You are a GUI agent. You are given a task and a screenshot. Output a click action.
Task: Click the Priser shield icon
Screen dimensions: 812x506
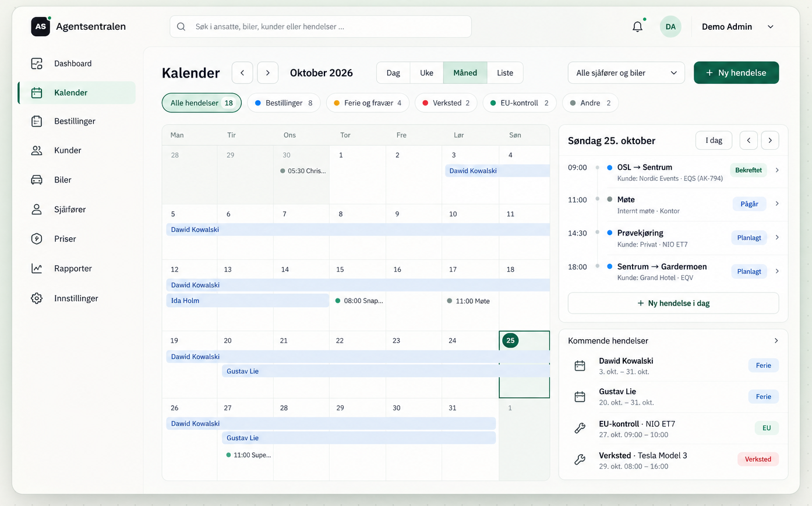coord(37,239)
